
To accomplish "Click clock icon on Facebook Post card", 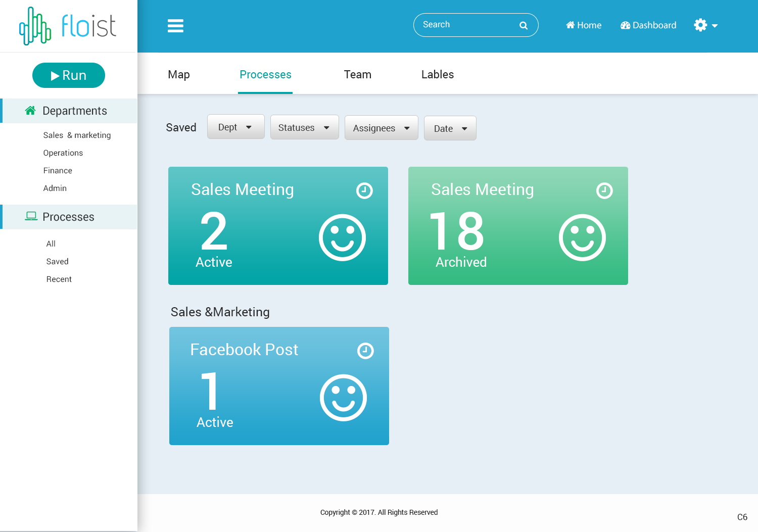I will [x=365, y=351].
